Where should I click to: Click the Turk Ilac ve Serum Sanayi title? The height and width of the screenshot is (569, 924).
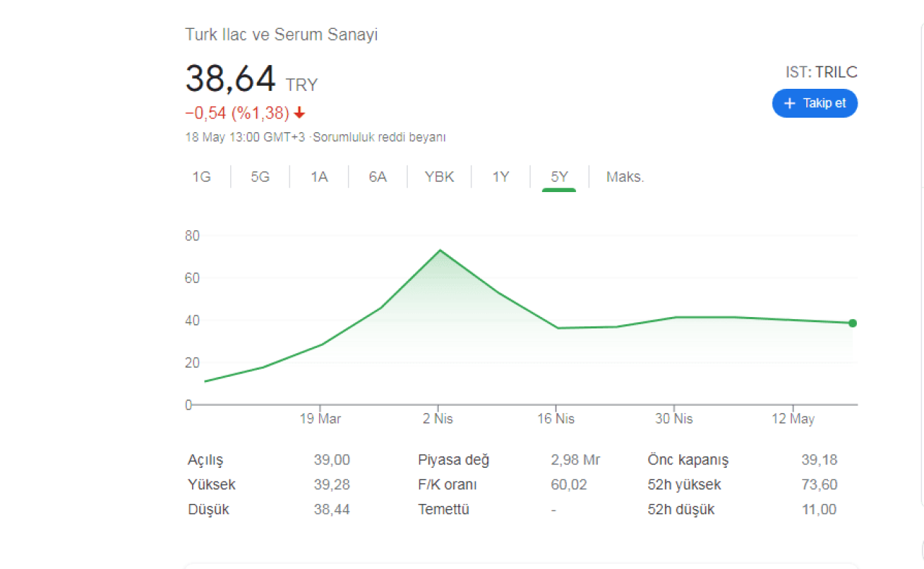(282, 35)
